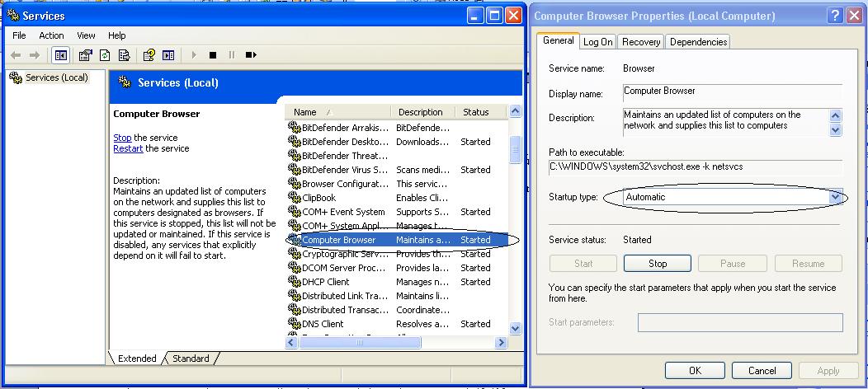Click the Refresh toolbar icon

(x=105, y=55)
